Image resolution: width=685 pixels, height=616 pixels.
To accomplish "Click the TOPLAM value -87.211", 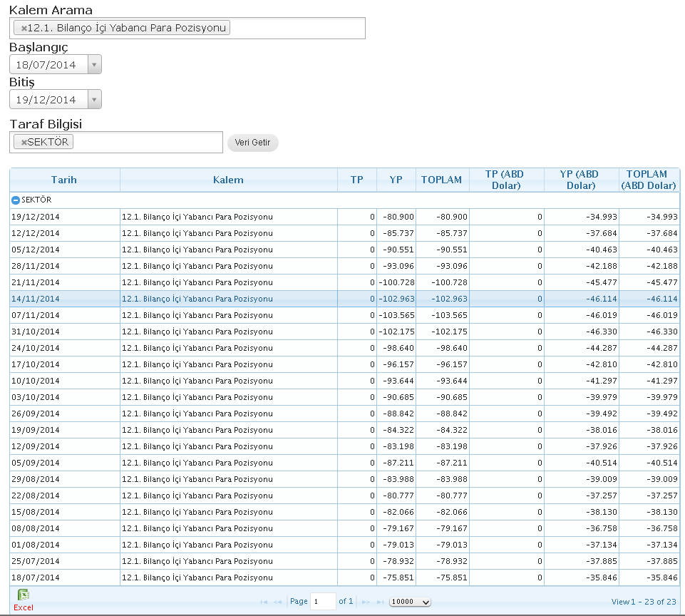I will (452, 463).
